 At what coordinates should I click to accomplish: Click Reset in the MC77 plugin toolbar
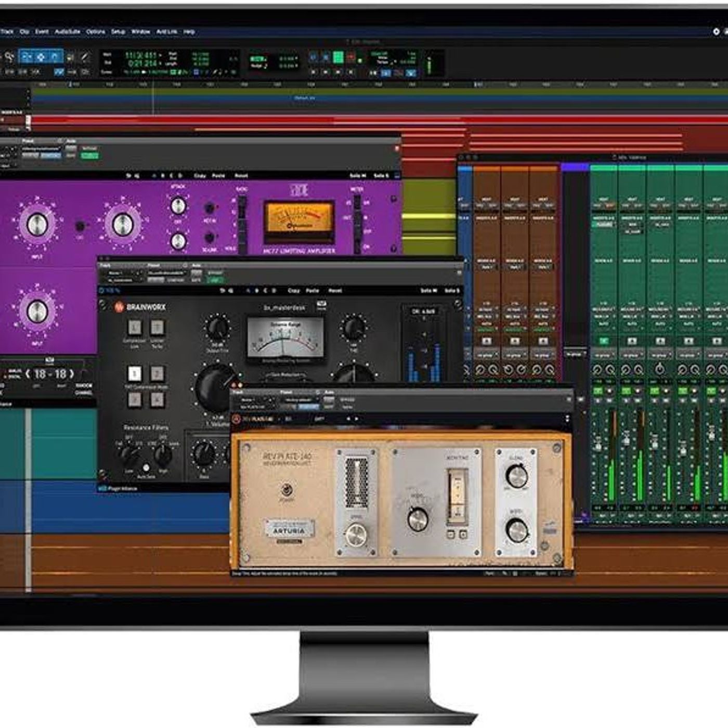point(241,176)
